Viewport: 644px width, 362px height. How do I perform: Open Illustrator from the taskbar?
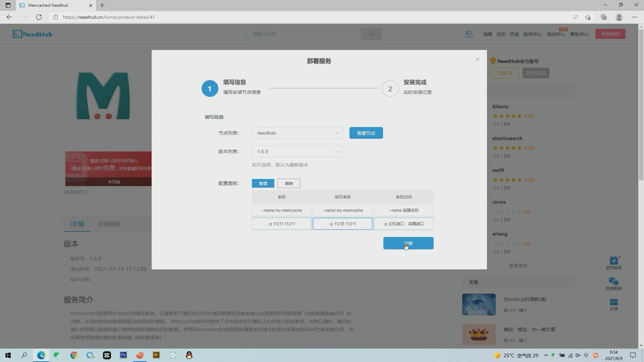tap(156, 355)
